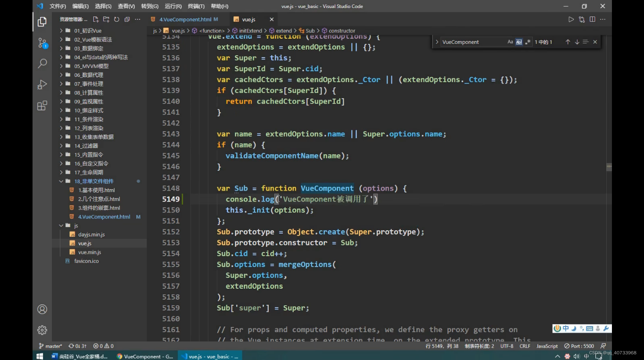Switch to the vue.js editor tab

[248, 19]
